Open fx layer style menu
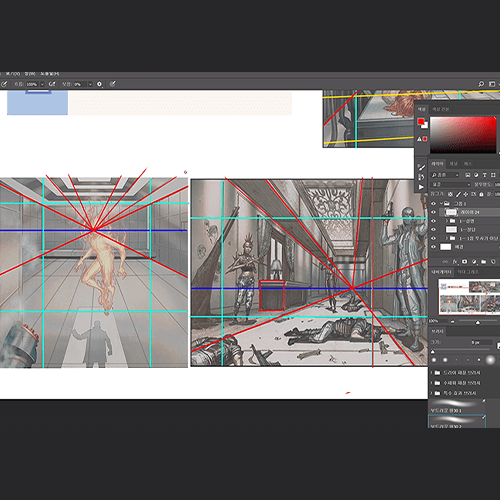Viewport: 500px width, 500px height. tap(455, 262)
